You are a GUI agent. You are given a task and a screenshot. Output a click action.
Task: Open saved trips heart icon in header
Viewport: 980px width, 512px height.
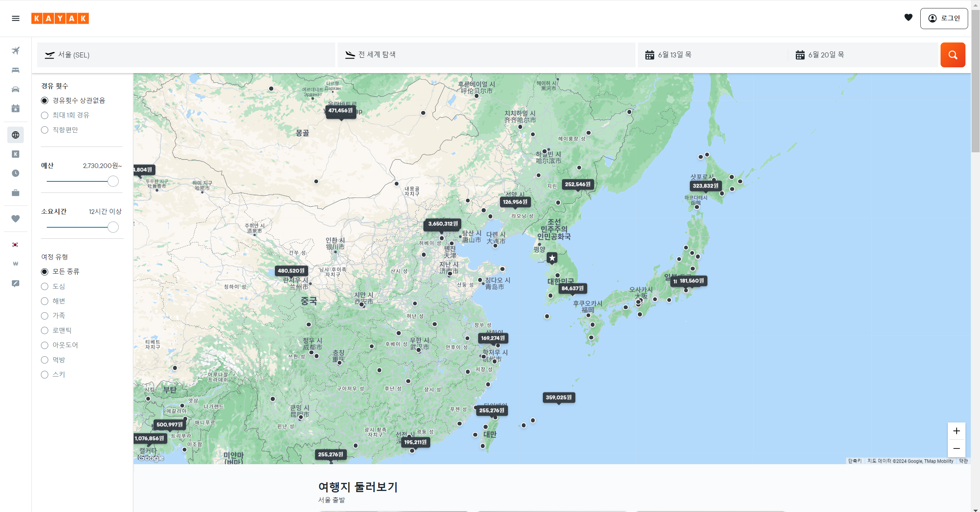pos(908,18)
